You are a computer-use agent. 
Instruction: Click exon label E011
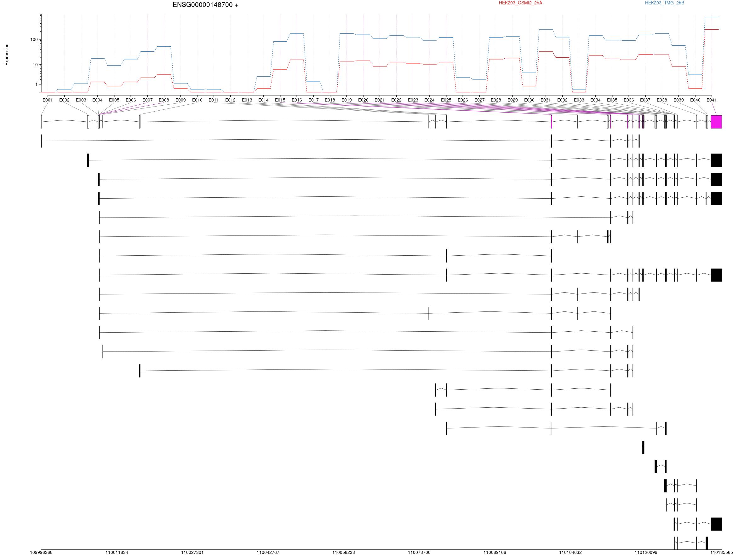(x=214, y=100)
